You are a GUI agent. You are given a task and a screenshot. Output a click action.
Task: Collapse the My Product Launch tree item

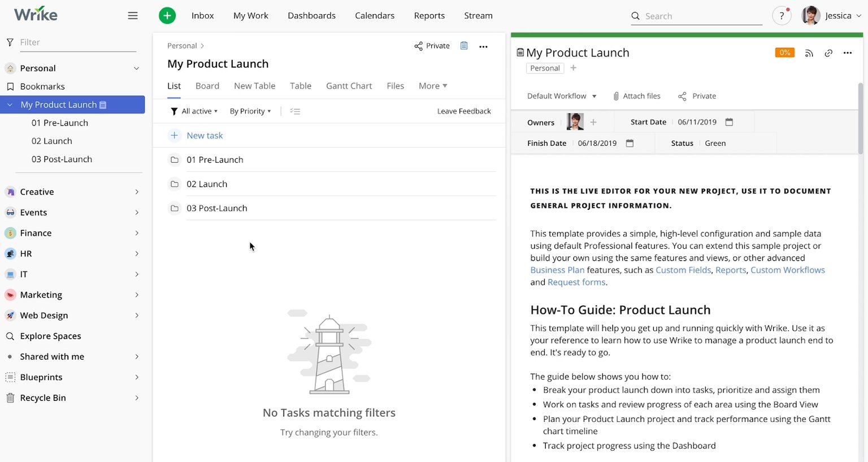point(10,105)
